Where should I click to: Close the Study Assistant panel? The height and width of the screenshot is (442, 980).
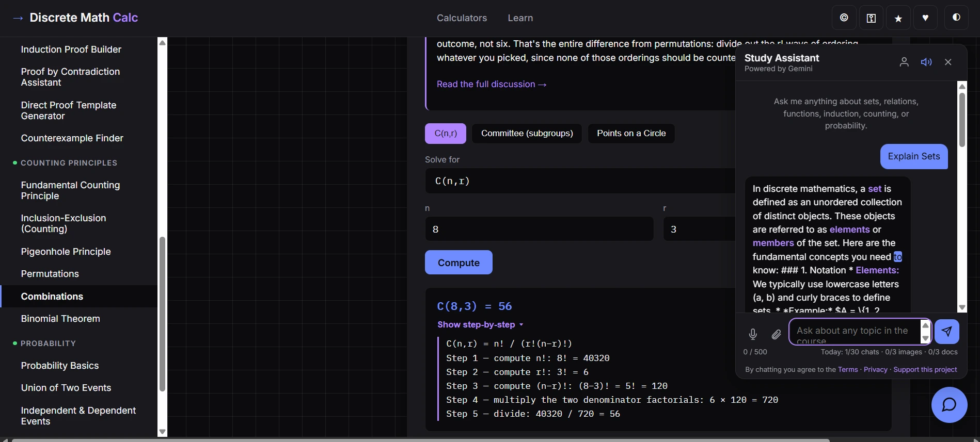click(948, 62)
